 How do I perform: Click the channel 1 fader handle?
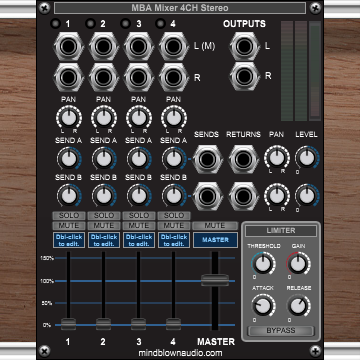(x=69, y=324)
